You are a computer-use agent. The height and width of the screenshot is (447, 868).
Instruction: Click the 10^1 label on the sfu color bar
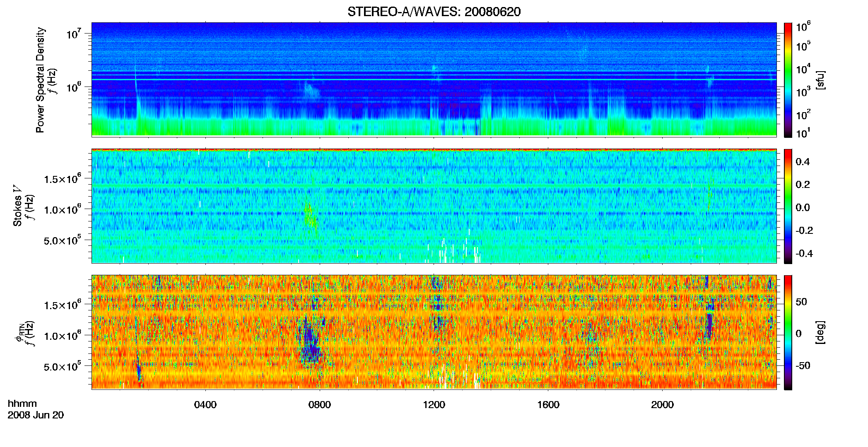(x=803, y=133)
